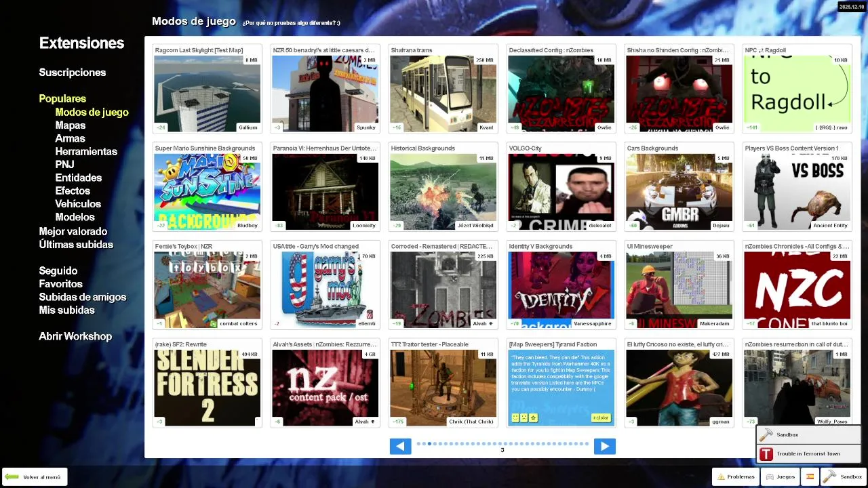
Task: Open Shisha no Shinden Config addon
Action: click(x=679, y=89)
